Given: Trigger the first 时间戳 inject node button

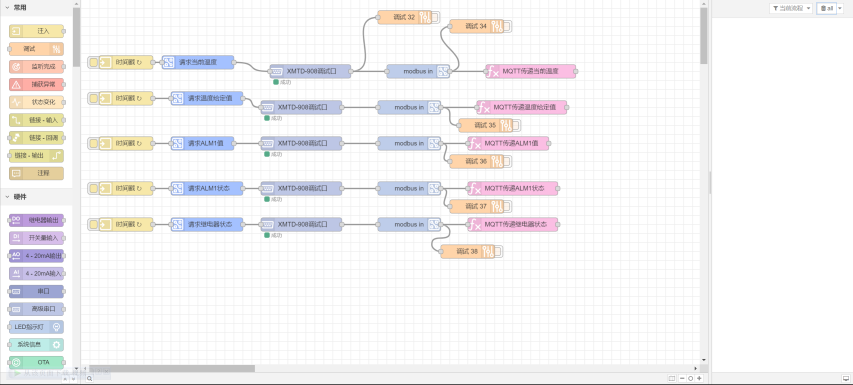Looking at the screenshot, I should tap(93, 63).
